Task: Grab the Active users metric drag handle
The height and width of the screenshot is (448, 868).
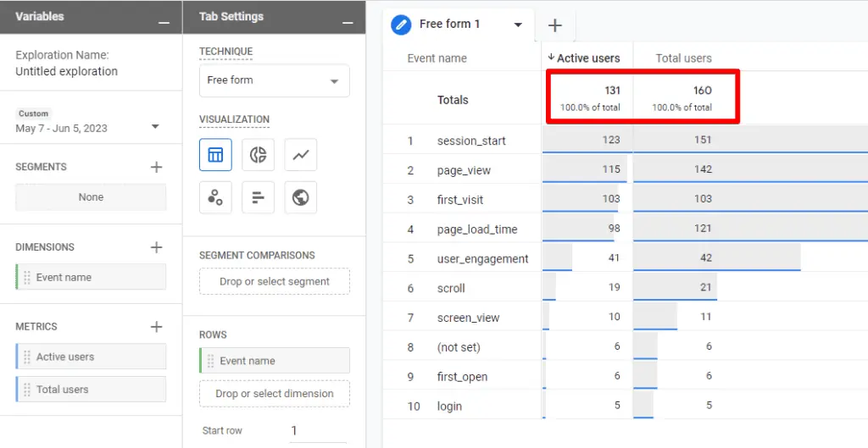Action: click(26, 357)
